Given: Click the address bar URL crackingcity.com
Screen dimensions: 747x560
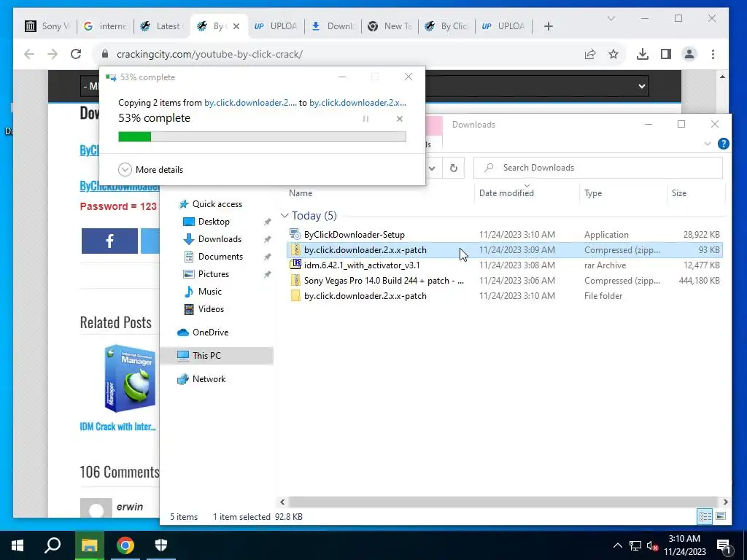Looking at the screenshot, I should pyautogui.click(x=209, y=54).
